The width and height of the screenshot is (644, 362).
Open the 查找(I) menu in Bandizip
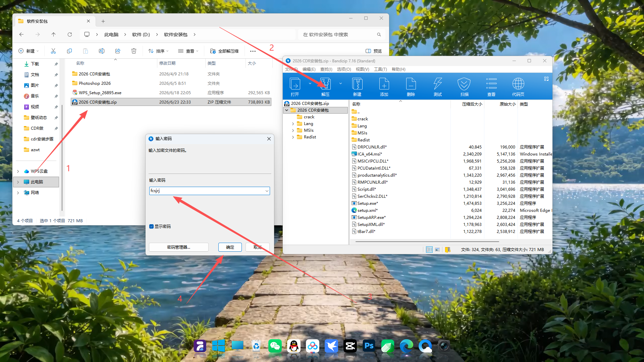tap(326, 69)
